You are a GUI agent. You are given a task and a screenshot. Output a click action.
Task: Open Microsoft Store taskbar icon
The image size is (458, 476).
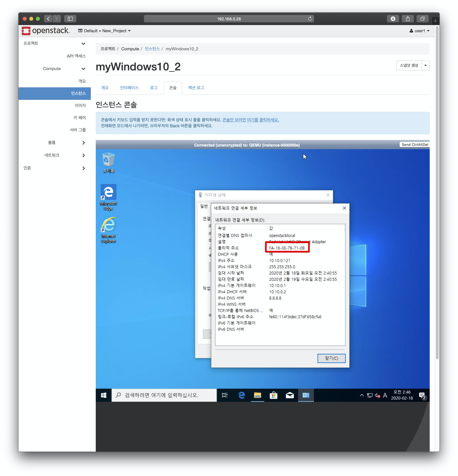click(273, 395)
